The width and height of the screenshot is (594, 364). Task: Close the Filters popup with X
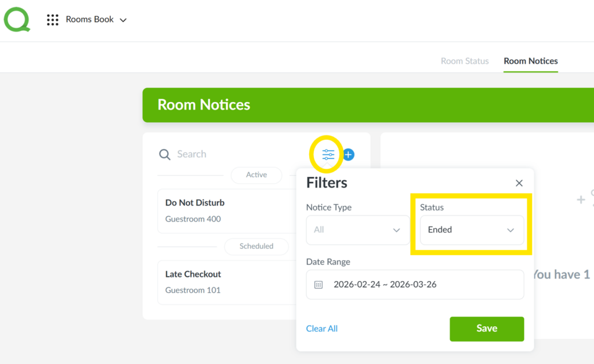click(519, 183)
